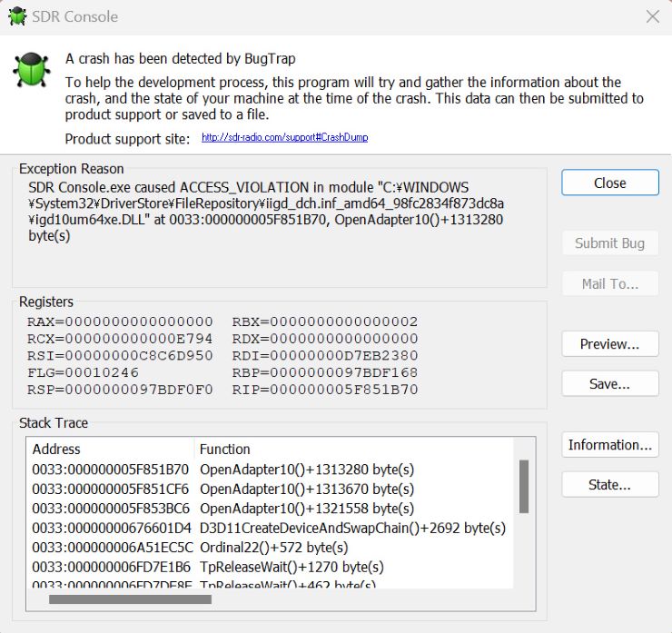Click the Stack Trace group label

point(54,423)
